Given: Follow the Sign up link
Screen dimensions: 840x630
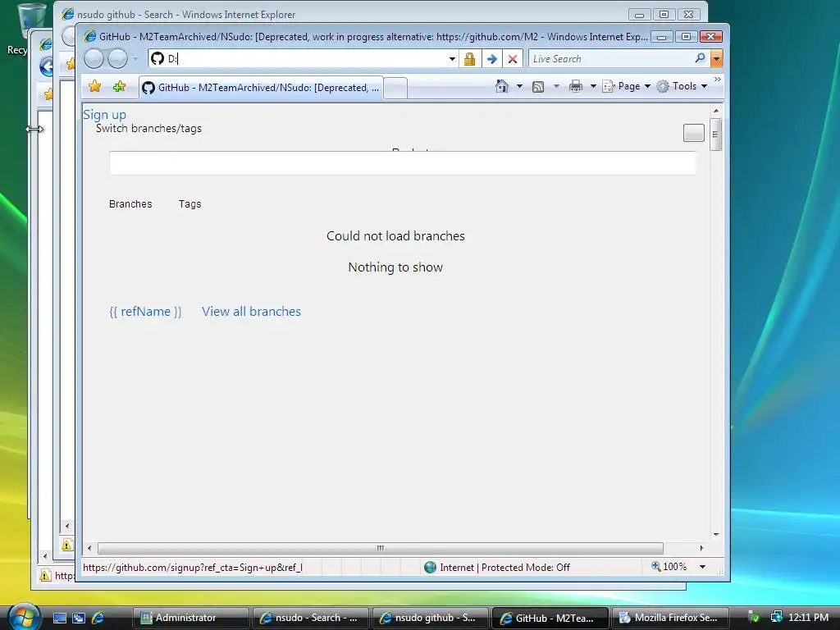Looking at the screenshot, I should pos(104,115).
